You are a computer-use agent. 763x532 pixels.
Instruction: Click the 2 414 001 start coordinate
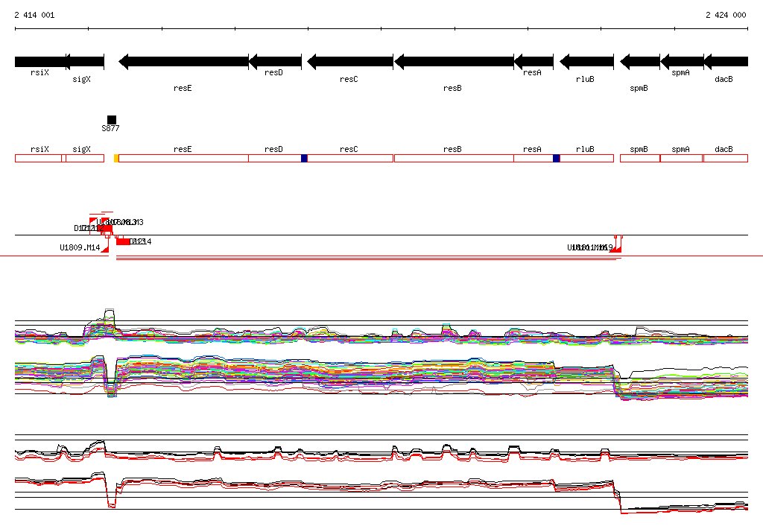[x=34, y=15]
